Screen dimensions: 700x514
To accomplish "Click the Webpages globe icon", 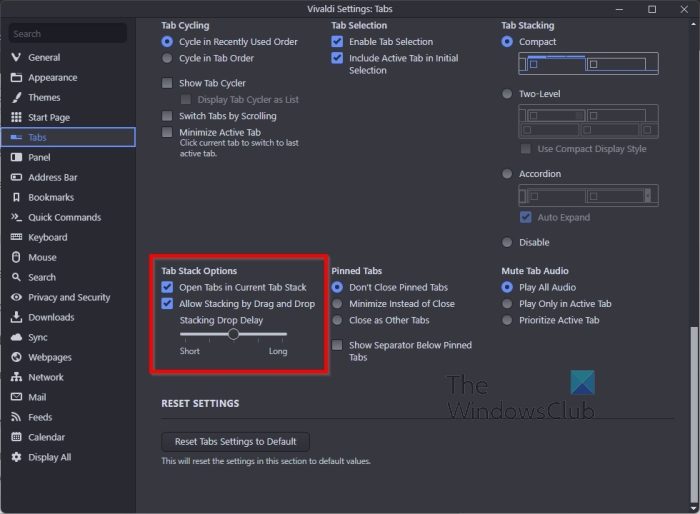I will [16, 357].
